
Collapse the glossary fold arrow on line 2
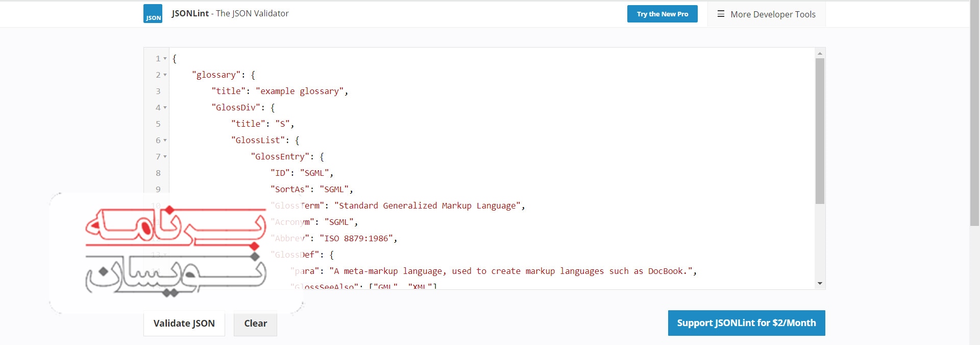point(165,75)
